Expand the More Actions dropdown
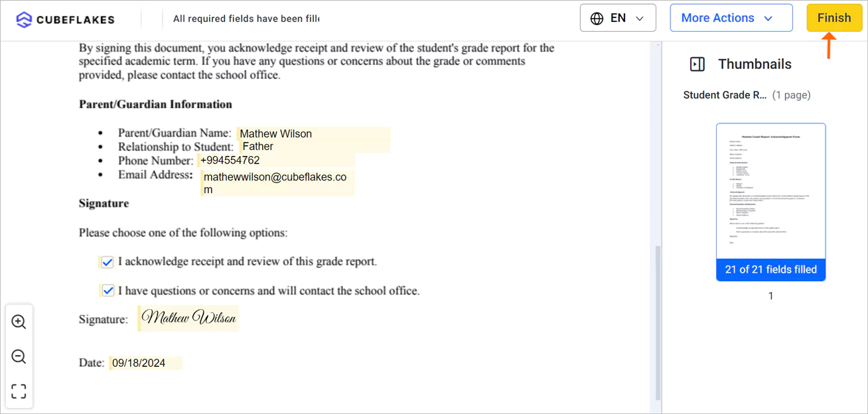The height and width of the screenshot is (414, 868). coord(731,18)
